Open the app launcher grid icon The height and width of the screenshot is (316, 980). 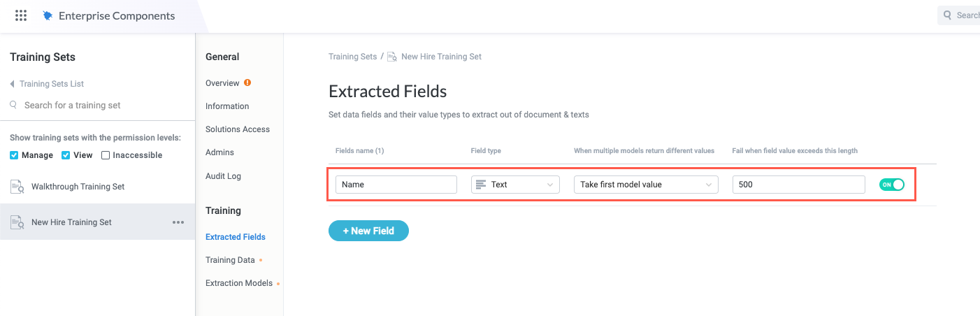coord(21,15)
